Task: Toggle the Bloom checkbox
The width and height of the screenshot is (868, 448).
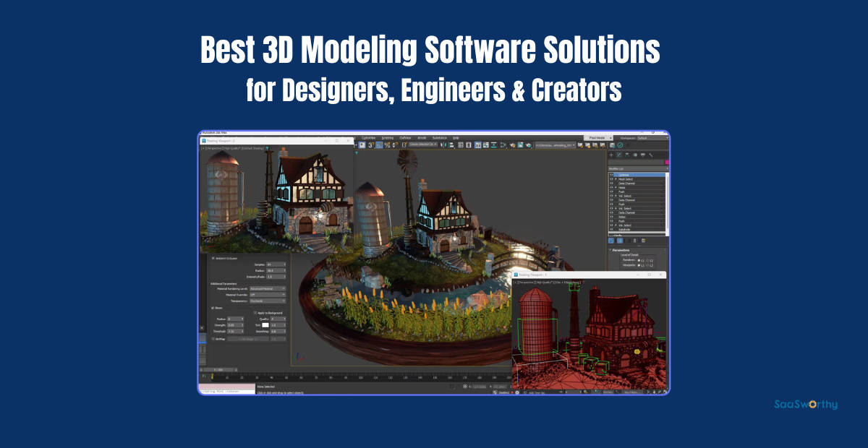Action: [213, 308]
